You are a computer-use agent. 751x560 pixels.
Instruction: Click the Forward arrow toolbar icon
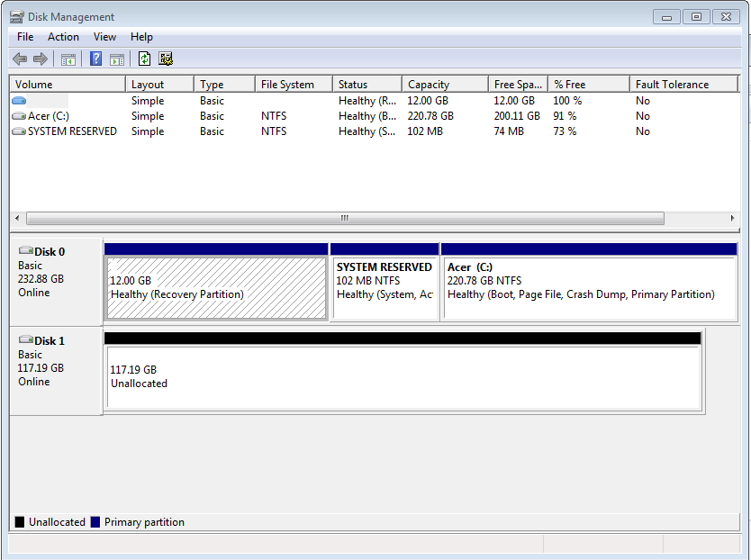click(x=41, y=59)
